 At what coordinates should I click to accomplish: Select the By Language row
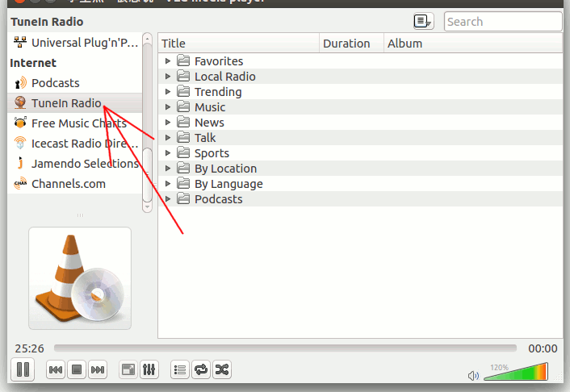pos(360,183)
